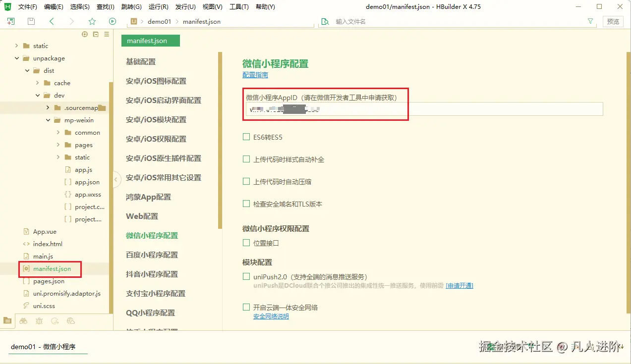Open 百度小程序配置 section

[152, 255]
